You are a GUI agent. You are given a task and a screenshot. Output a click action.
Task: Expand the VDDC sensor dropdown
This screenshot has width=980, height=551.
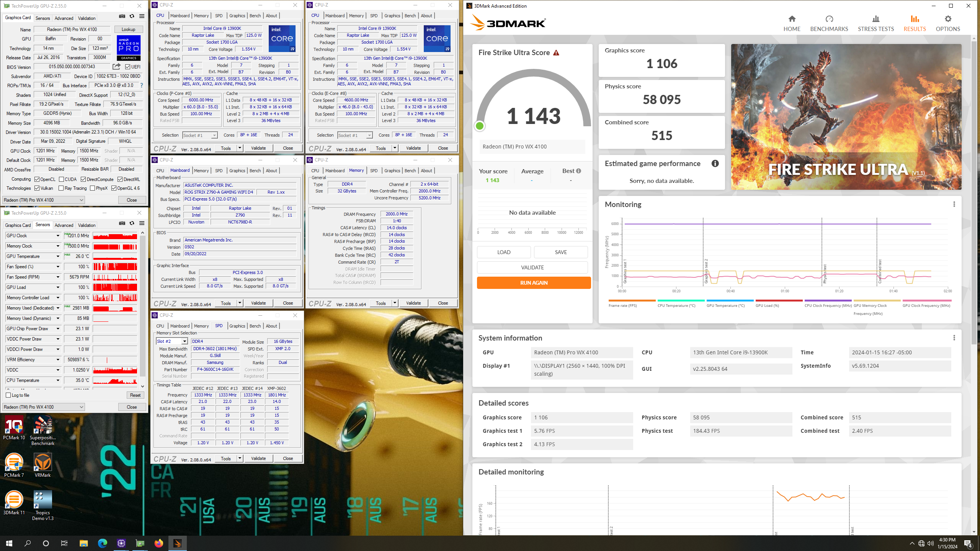pyautogui.click(x=58, y=370)
